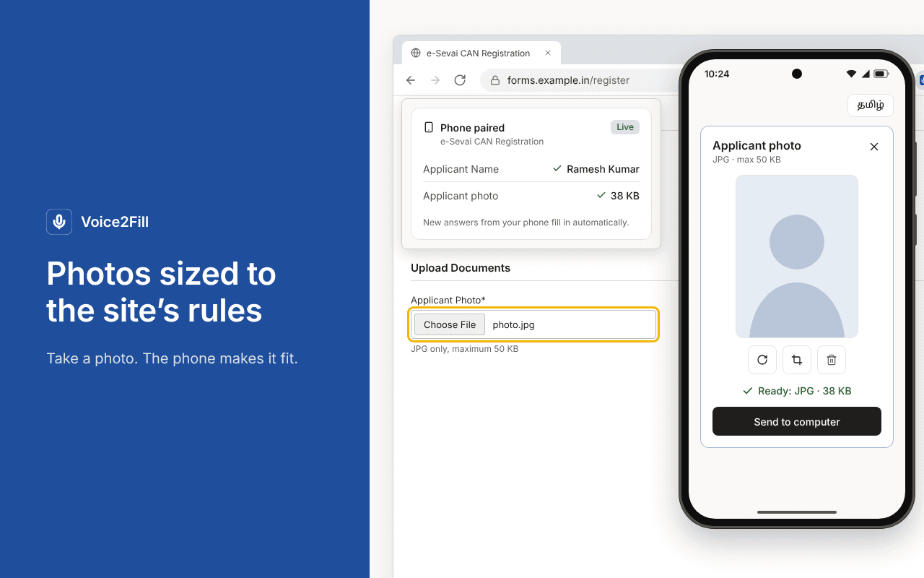Click the JPG only, maximum 50 KB hint
Image resolution: width=924 pixels, height=578 pixels.
point(465,349)
